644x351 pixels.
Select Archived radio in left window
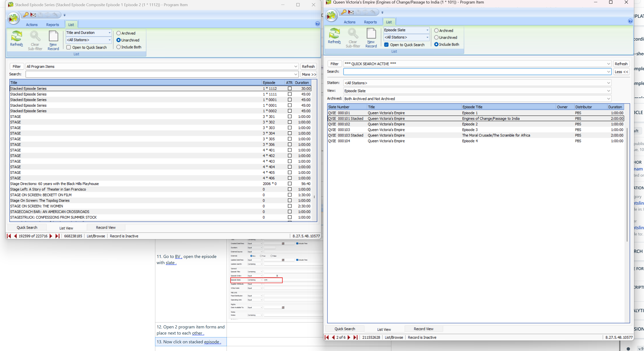[118, 33]
